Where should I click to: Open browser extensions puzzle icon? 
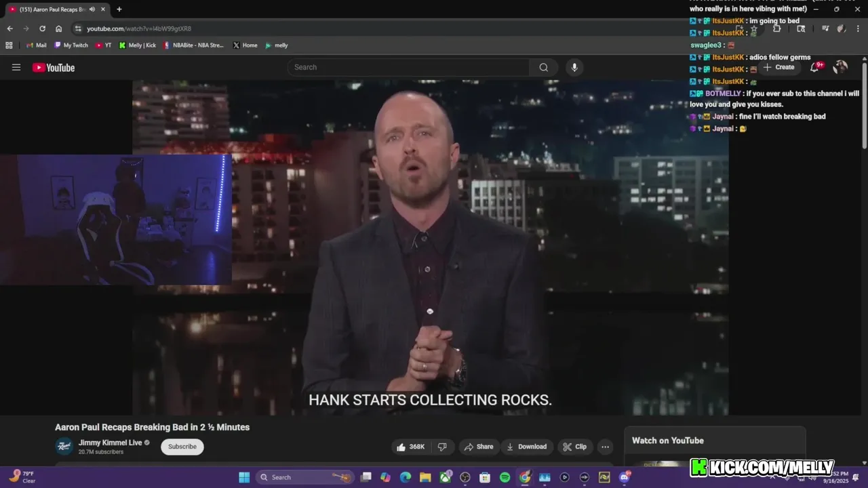point(777,28)
